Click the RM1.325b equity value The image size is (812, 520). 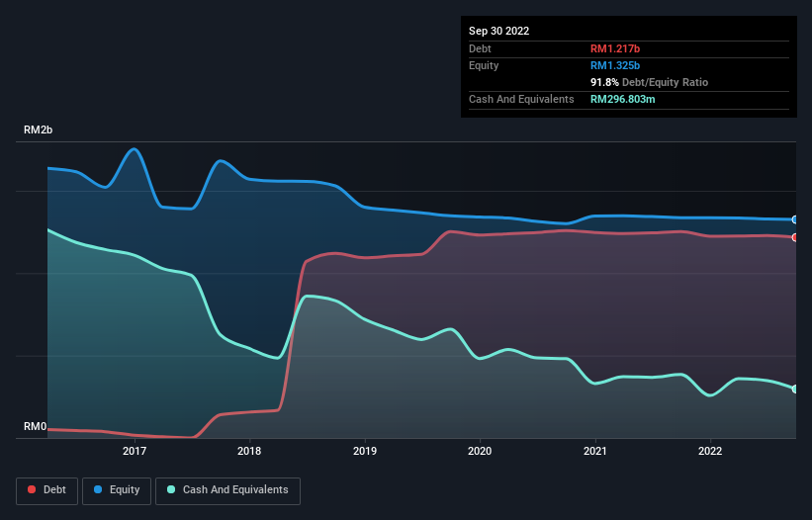tap(615, 65)
